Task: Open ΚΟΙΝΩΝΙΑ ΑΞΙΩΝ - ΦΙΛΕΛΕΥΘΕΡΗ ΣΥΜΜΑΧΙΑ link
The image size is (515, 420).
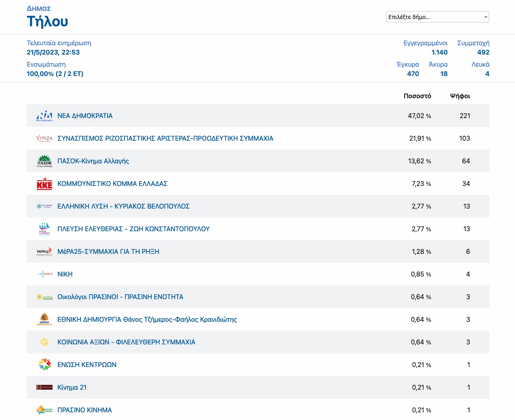Action: click(126, 342)
